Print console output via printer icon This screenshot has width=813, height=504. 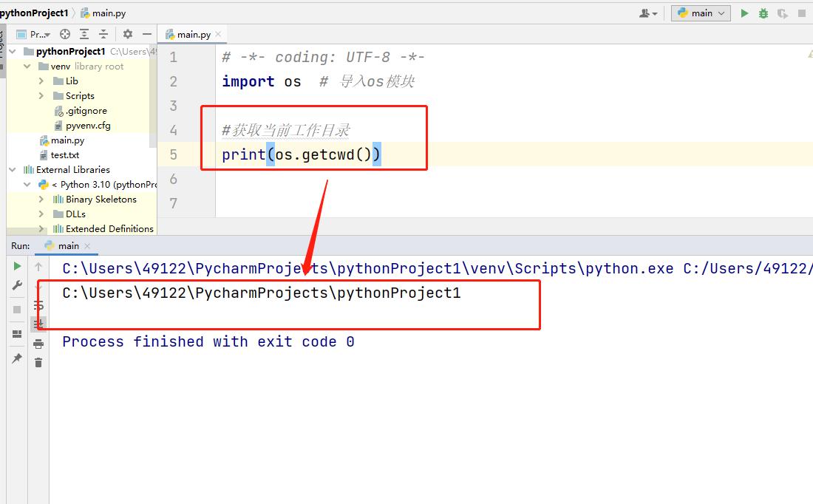pyautogui.click(x=38, y=343)
